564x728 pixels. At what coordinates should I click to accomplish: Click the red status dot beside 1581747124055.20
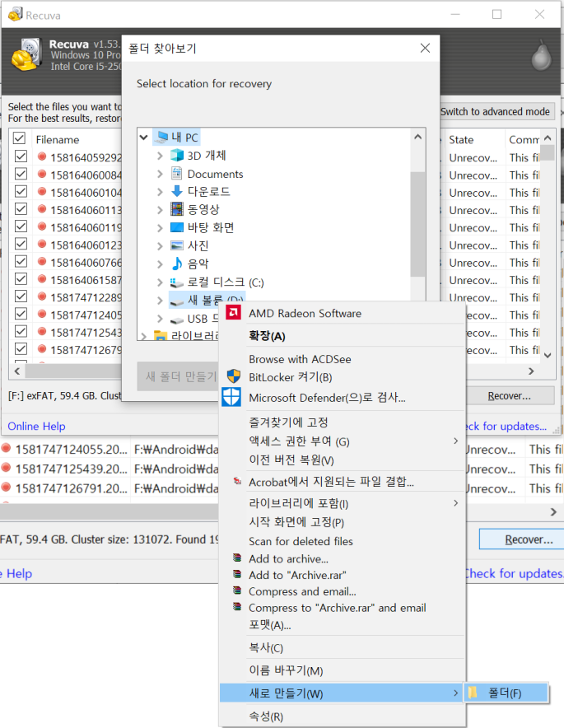pos(6,448)
